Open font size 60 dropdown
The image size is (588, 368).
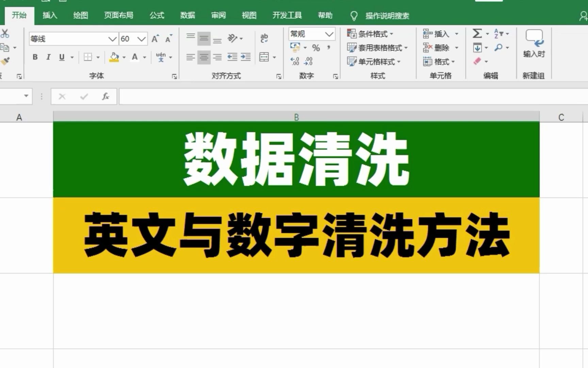click(142, 39)
